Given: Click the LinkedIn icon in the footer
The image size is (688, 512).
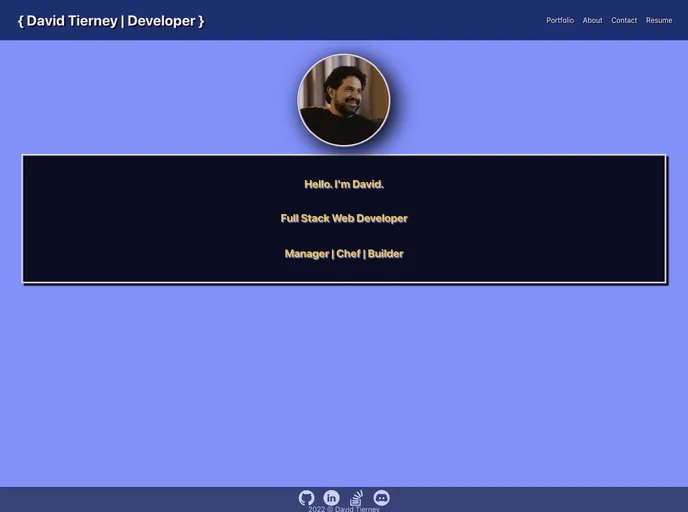Looking at the screenshot, I should (331, 497).
